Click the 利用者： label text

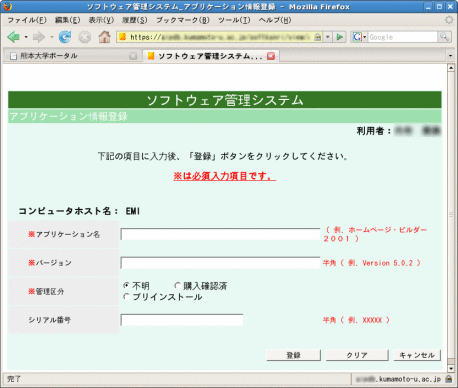click(x=374, y=131)
